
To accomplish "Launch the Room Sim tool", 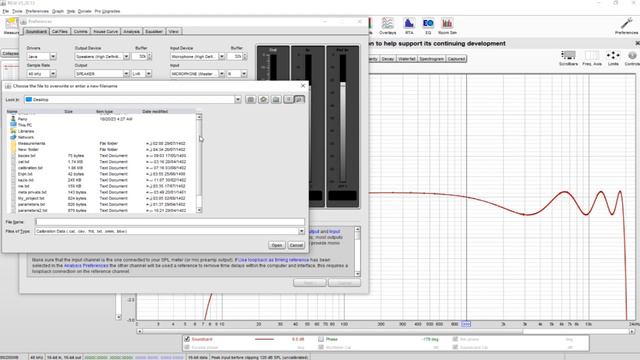I will pos(447,26).
